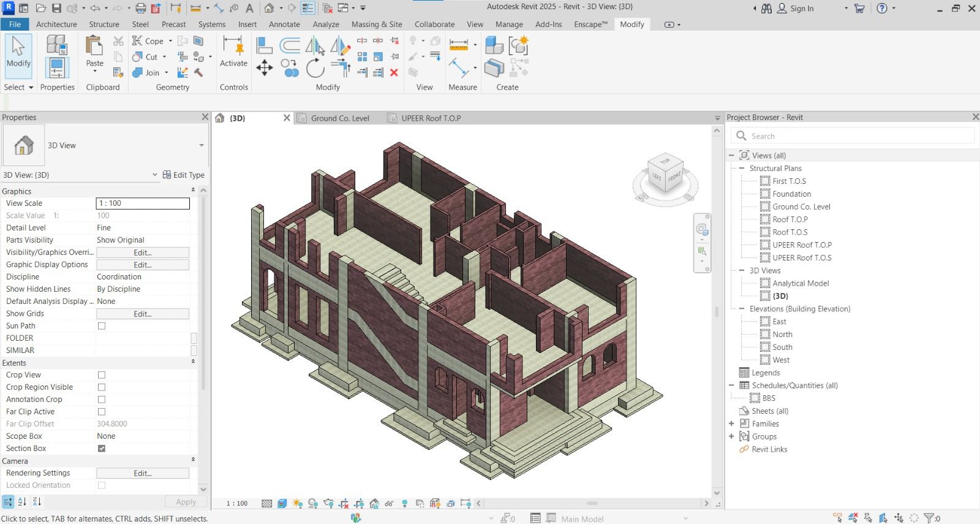Open the Paste tool icon
The image size is (980, 524).
point(94,45)
